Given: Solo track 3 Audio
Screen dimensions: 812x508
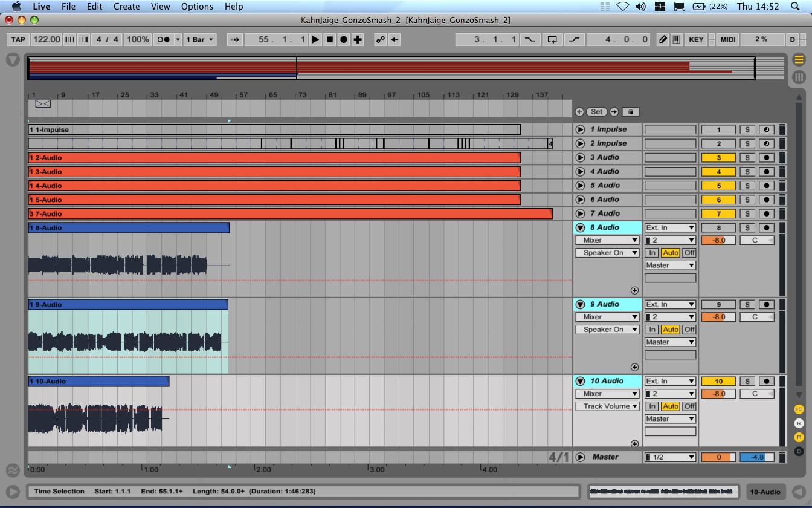Looking at the screenshot, I should (747, 158).
